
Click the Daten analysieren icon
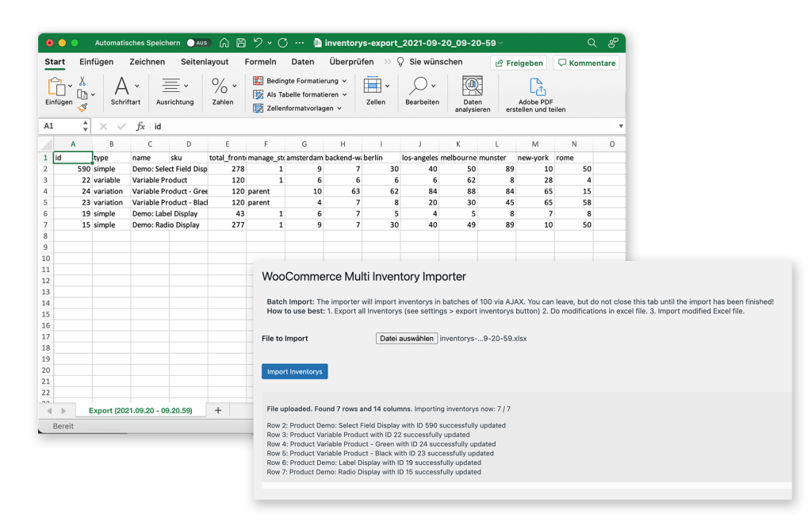click(473, 86)
